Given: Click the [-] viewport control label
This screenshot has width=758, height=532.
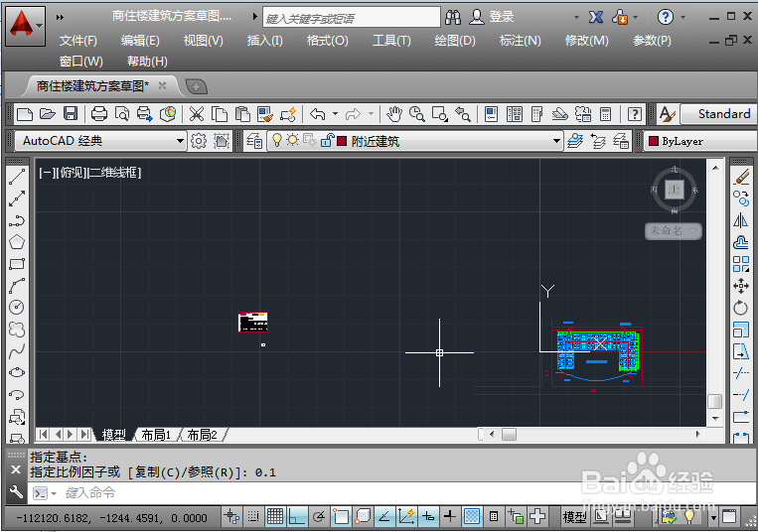Looking at the screenshot, I should pos(47,173).
